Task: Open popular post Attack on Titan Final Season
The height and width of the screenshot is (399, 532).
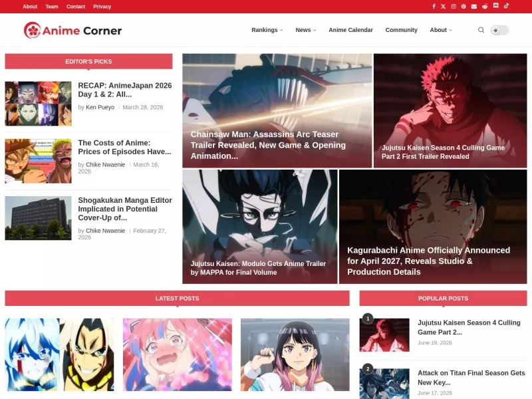Action: click(x=471, y=378)
